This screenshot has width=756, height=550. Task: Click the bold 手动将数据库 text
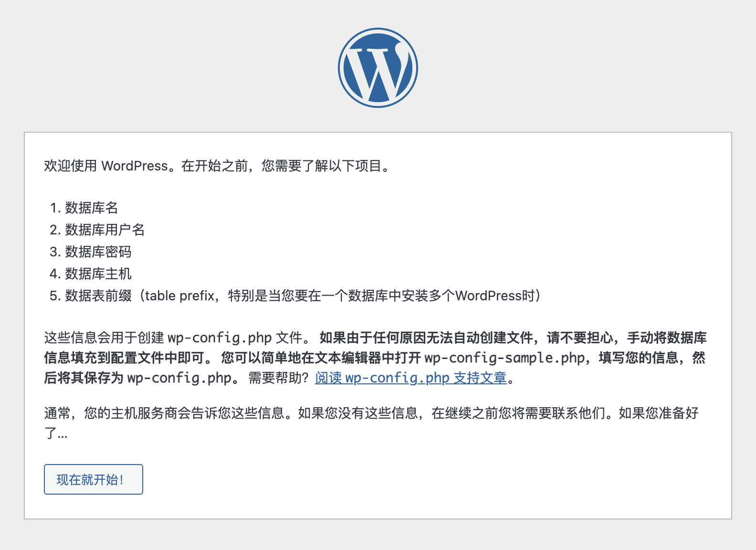(x=667, y=338)
